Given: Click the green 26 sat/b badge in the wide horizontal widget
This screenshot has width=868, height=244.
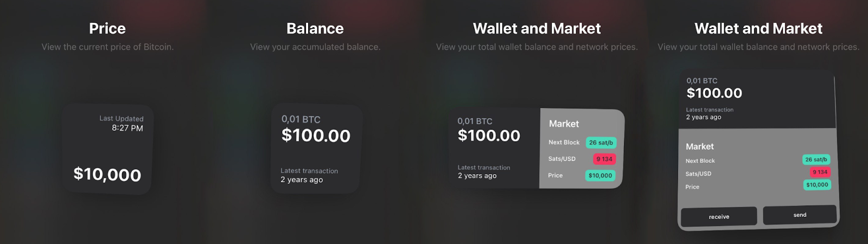Looking at the screenshot, I should click(x=601, y=143).
